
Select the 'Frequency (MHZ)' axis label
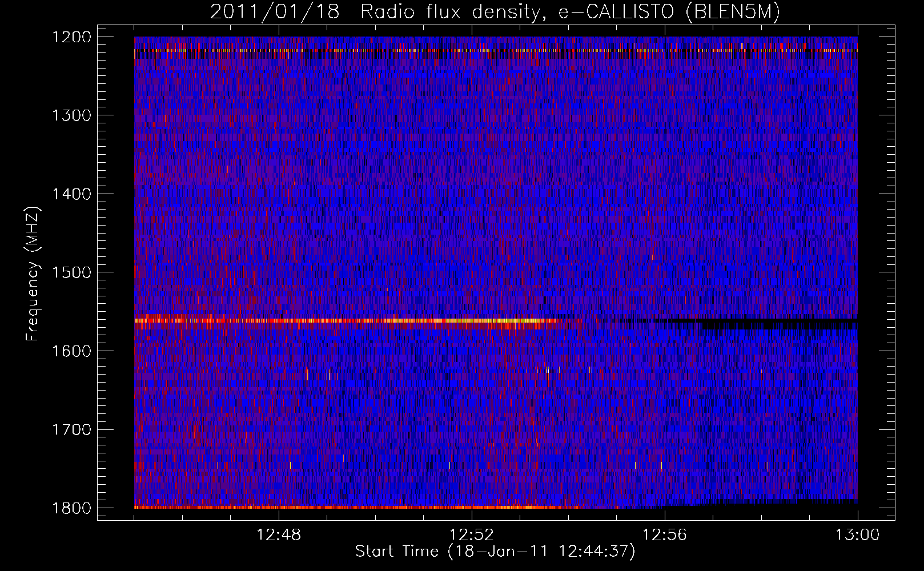(33, 274)
